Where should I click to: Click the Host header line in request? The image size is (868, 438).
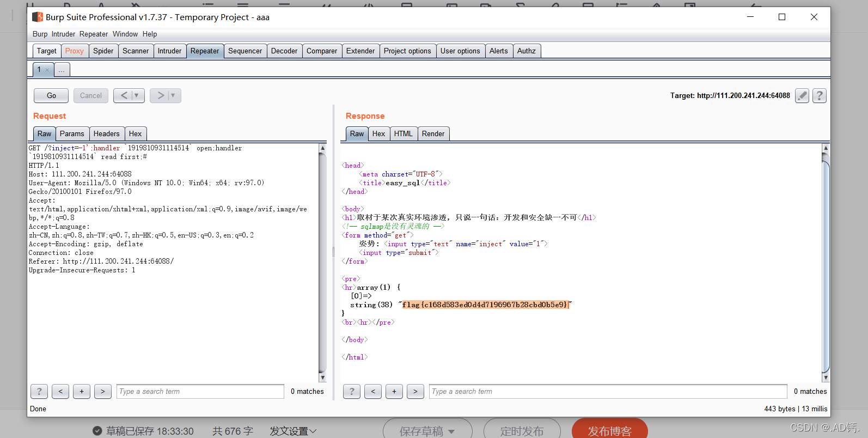[x=80, y=174]
